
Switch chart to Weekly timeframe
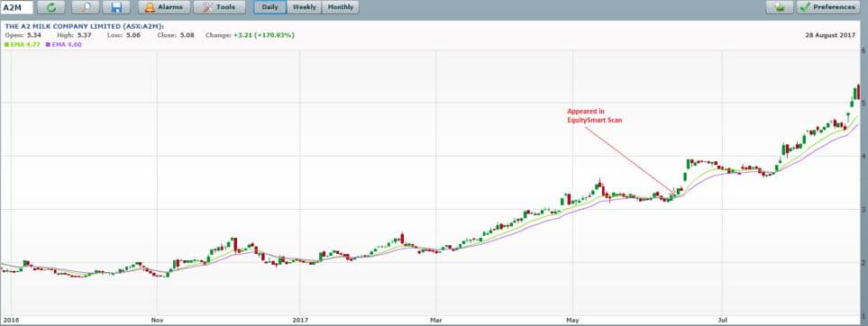pyautogui.click(x=305, y=7)
